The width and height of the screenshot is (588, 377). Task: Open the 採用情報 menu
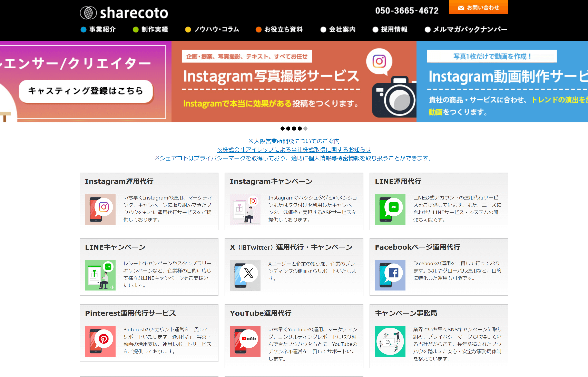coord(390,29)
